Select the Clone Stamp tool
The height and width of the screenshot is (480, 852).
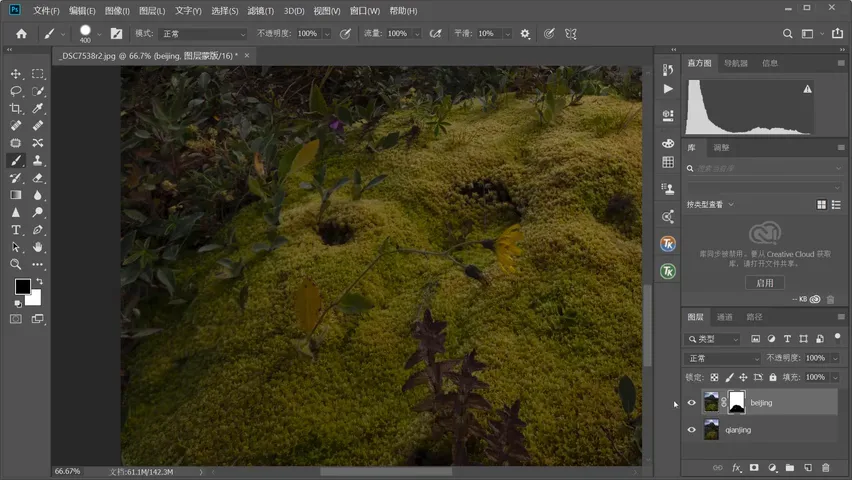[x=37, y=160]
